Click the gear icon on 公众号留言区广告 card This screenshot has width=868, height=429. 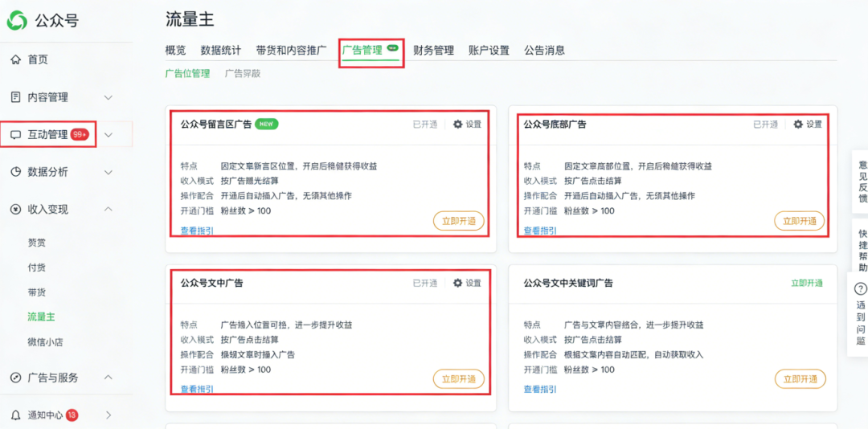pyautogui.click(x=458, y=125)
